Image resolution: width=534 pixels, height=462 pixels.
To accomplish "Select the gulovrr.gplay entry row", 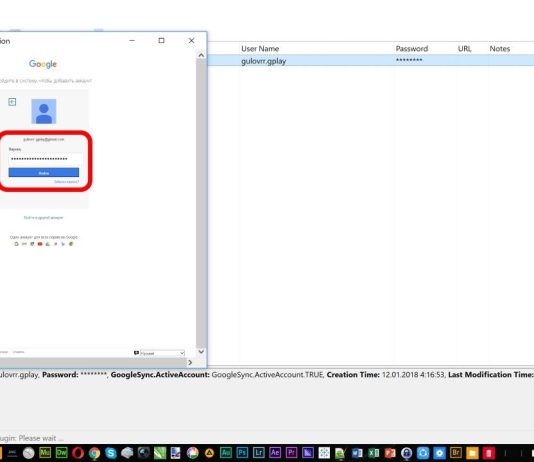I will (371, 61).
